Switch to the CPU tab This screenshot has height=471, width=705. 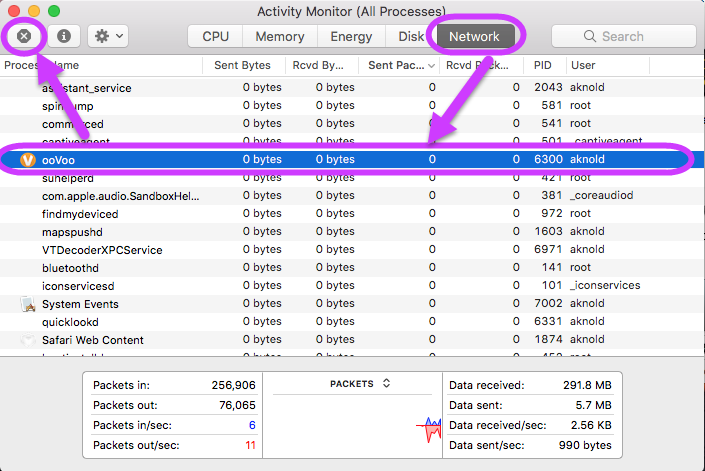point(216,36)
